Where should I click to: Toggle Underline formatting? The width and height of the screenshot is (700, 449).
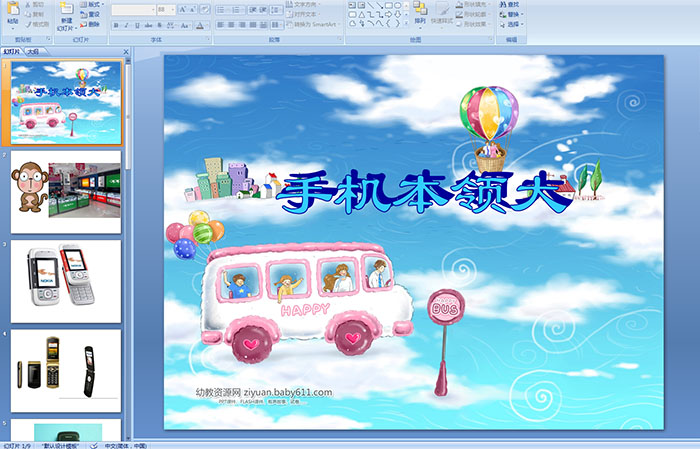pyautogui.click(x=137, y=25)
